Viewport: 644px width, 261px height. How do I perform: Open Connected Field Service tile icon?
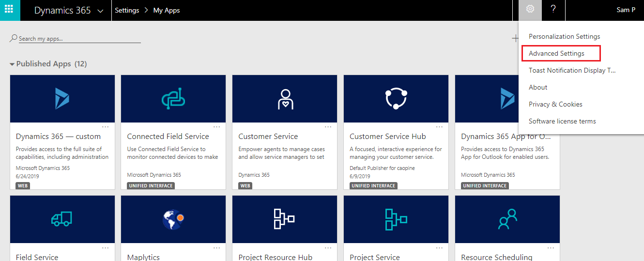point(173,98)
